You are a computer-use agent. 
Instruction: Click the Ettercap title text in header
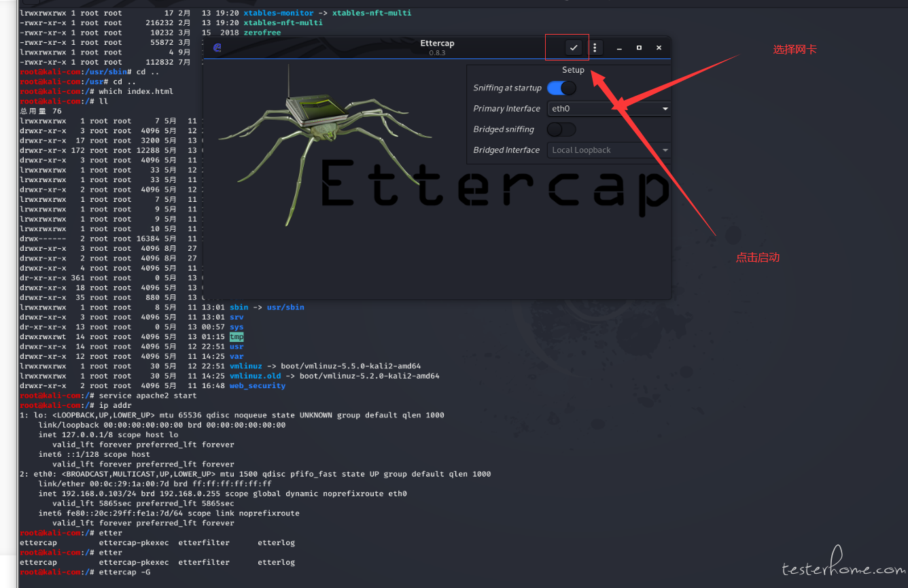(x=437, y=44)
